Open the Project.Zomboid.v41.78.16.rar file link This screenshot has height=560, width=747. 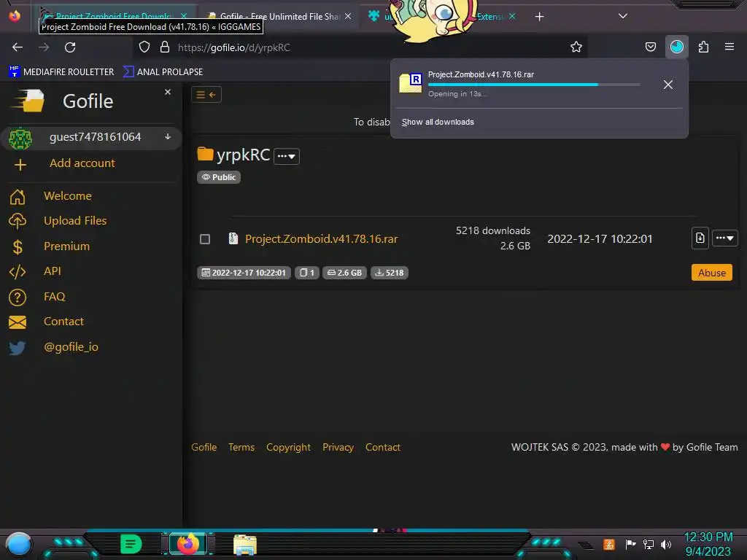(321, 239)
